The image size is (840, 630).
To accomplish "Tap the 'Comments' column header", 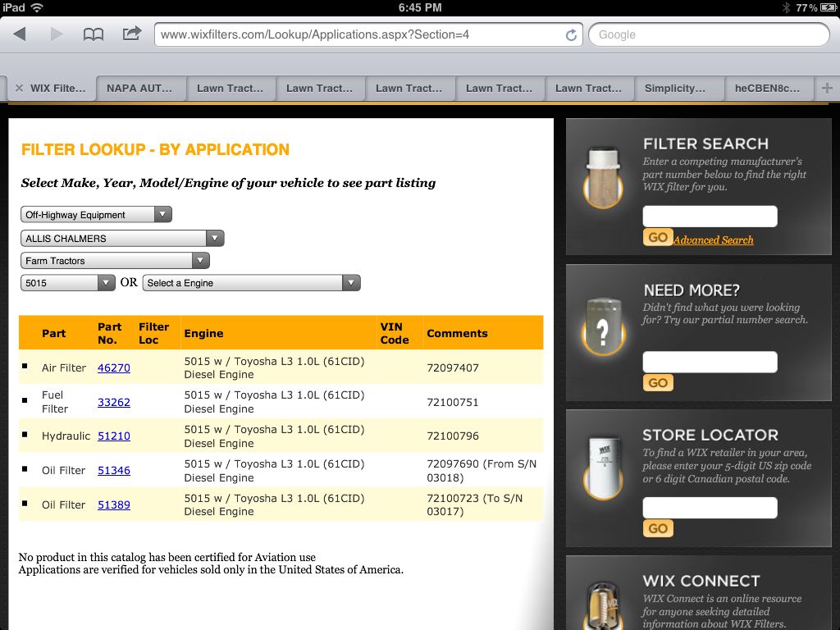I will coord(457,333).
